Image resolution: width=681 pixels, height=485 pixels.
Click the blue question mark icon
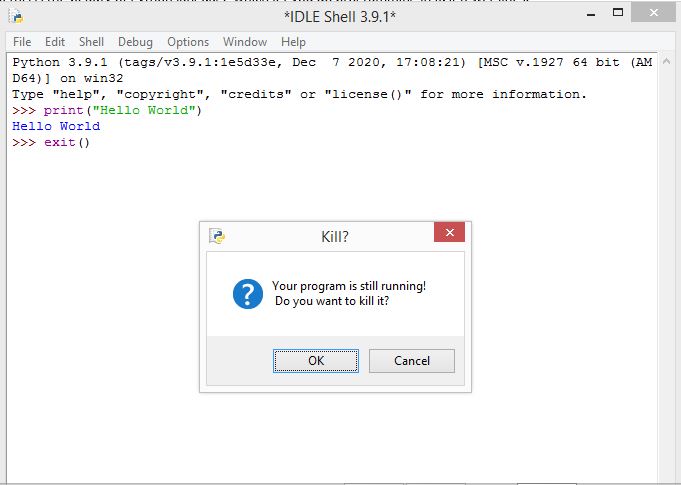point(248,294)
